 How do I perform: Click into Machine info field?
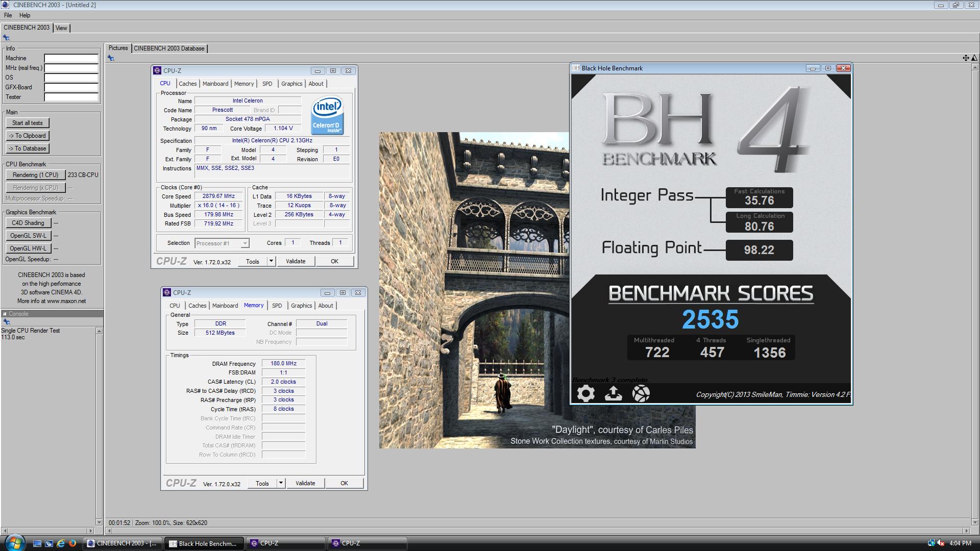(71, 58)
